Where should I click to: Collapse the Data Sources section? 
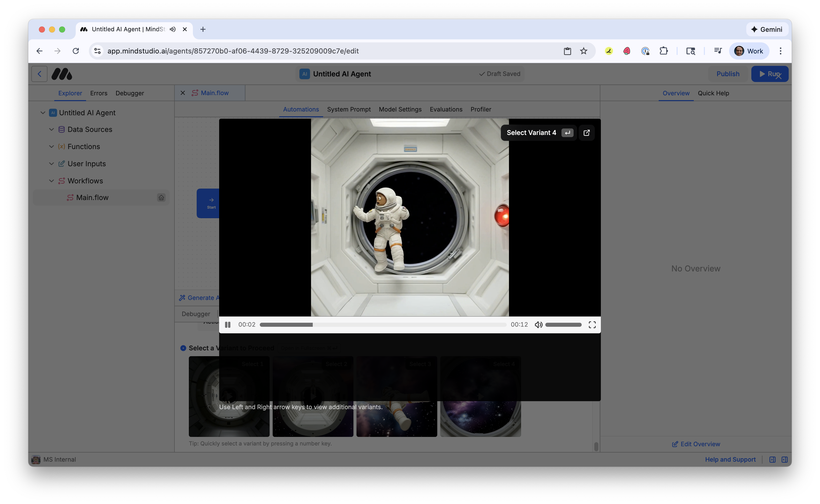point(51,129)
